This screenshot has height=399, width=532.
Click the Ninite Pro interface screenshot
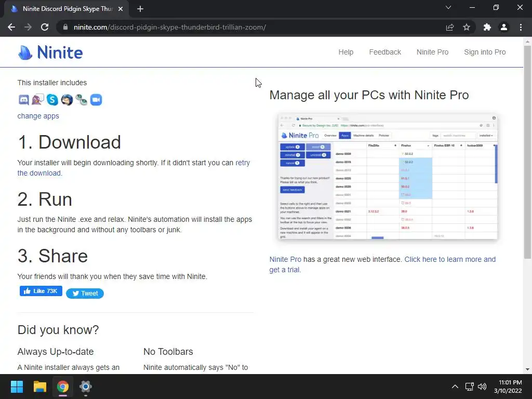pyautogui.click(x=388, y=177)
